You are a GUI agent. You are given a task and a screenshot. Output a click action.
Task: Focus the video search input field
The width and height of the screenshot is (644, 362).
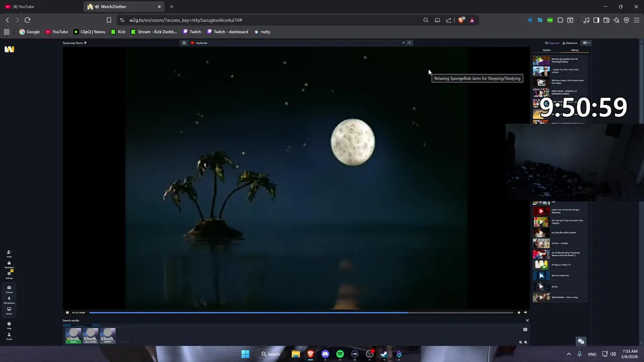(297, 43)
